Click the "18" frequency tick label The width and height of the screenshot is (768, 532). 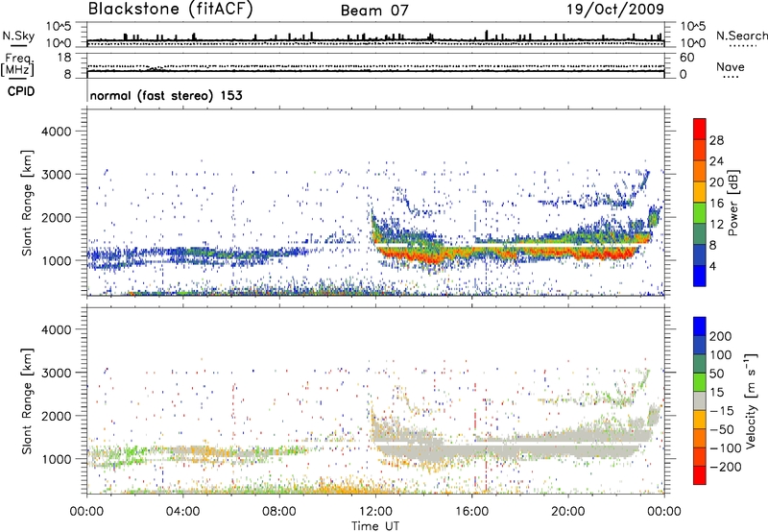pyautogui.click(x=64, y=58)
